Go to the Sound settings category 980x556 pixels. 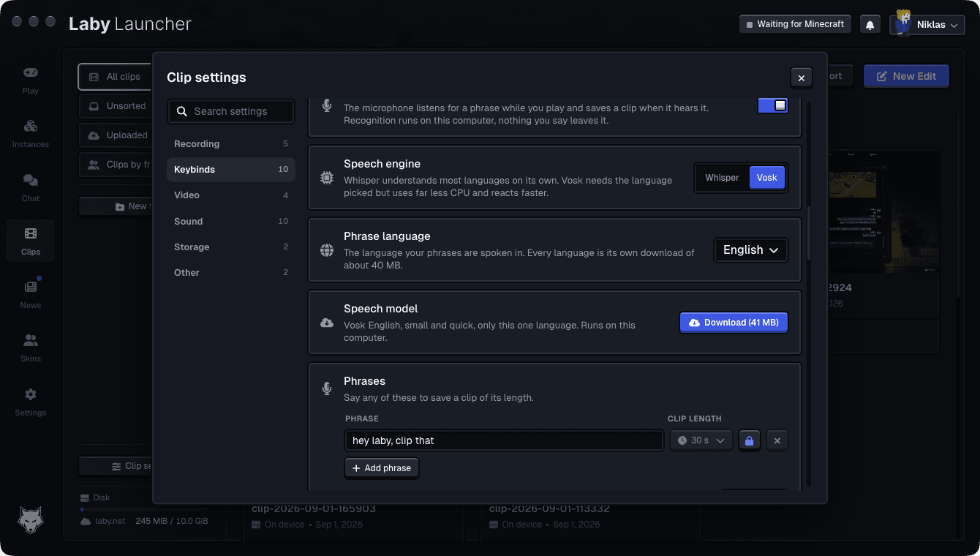tap(231, 222)
